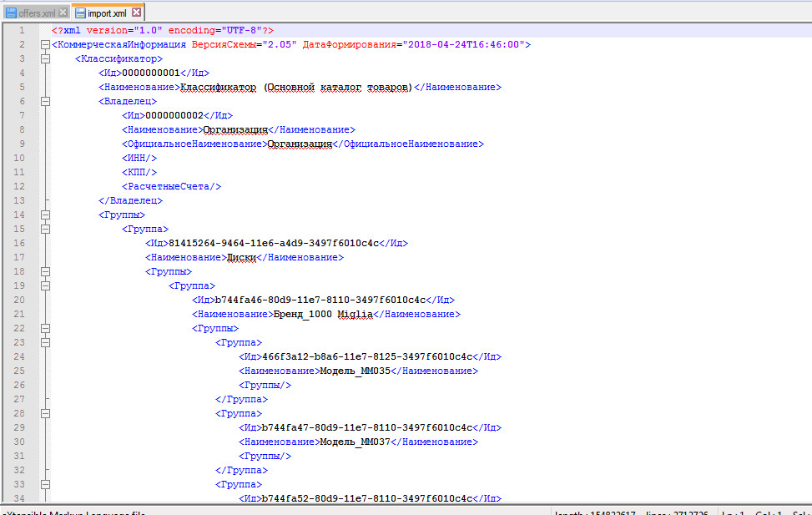The height and width of the screenshot is (515, 812).
Task: Collapse the Группа block on line 28
Action: point(45,414)
